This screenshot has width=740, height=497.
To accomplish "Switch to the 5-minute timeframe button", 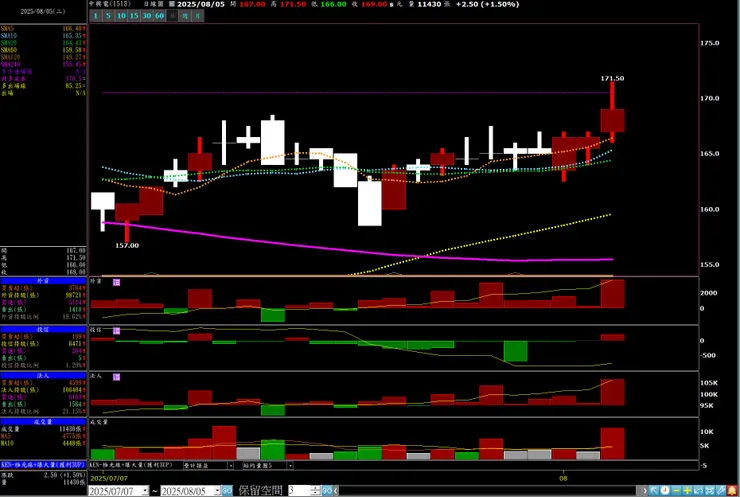I will coord(108,16).
